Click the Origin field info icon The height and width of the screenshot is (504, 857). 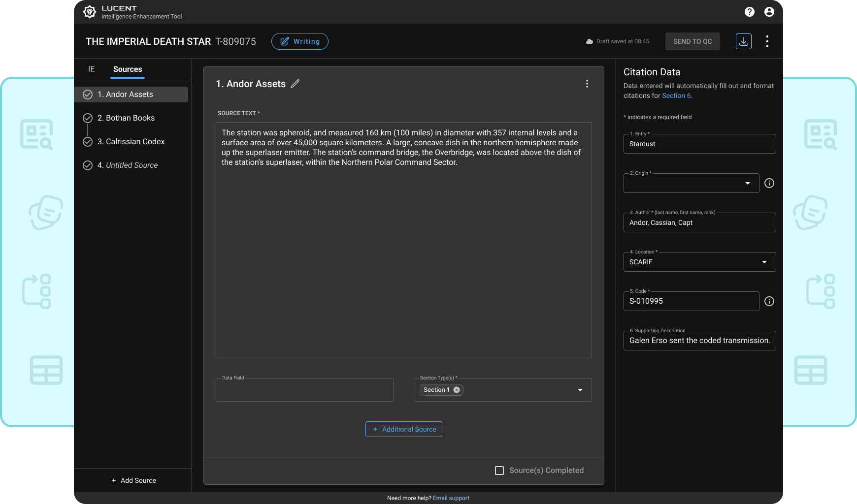click(769, 183)
